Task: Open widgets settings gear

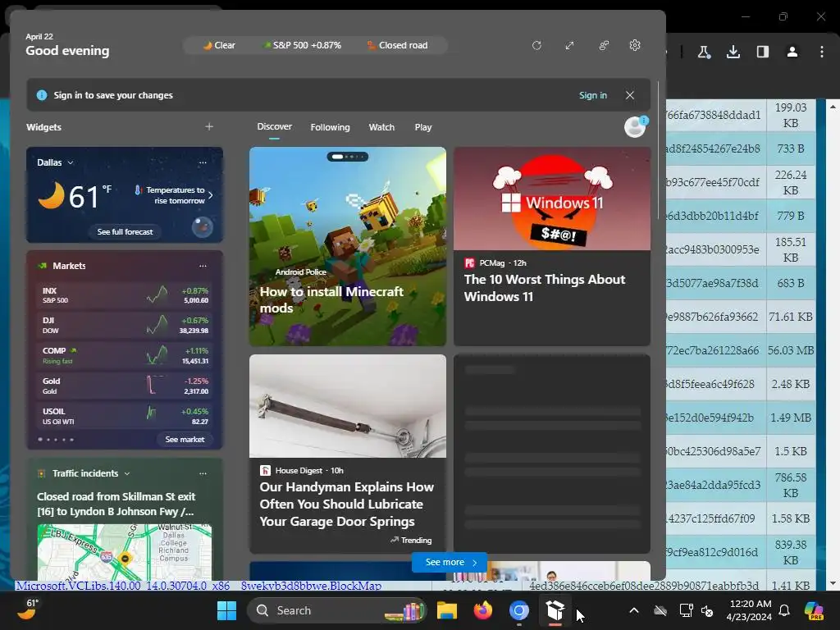Action: point(635,46)
